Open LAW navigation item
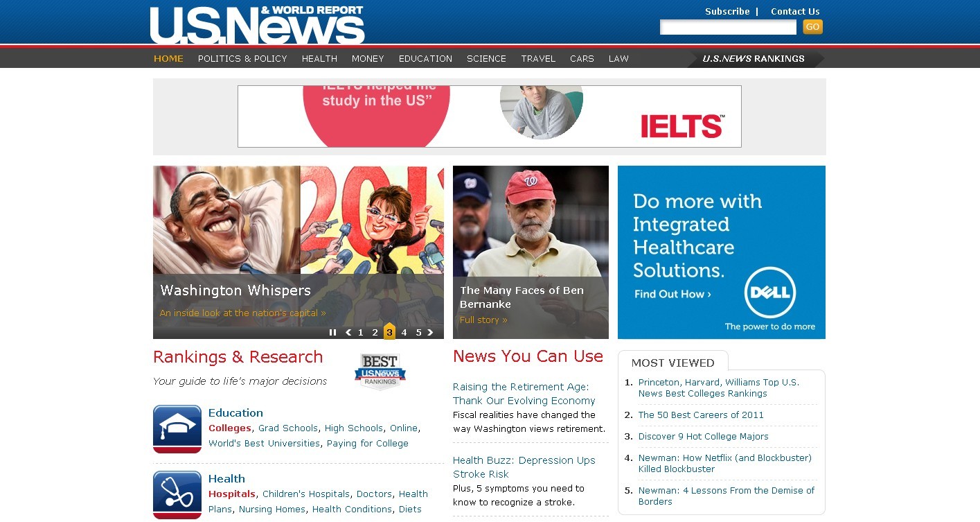The height and width of the screenshot is (522, 980). point(618,59)
